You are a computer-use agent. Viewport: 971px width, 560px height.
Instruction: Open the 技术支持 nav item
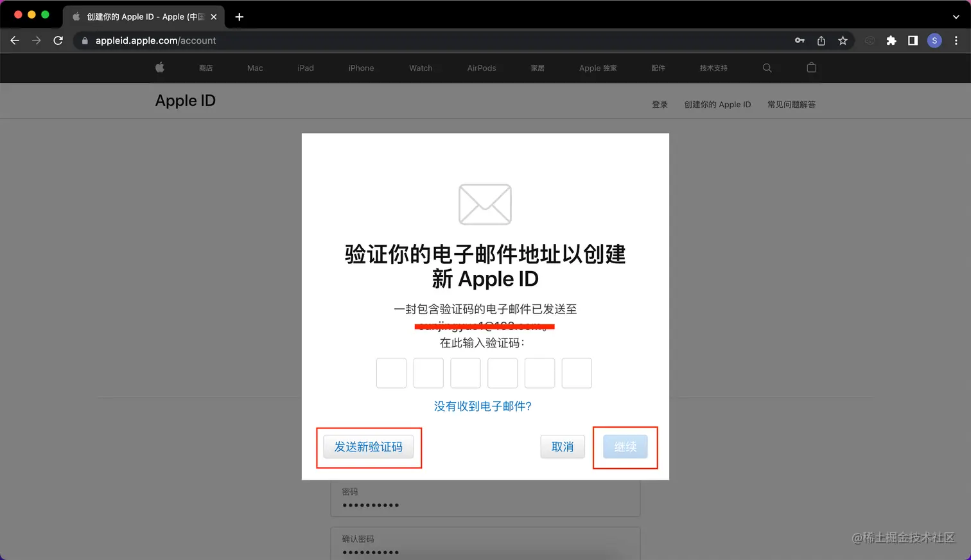coord(713,68)
